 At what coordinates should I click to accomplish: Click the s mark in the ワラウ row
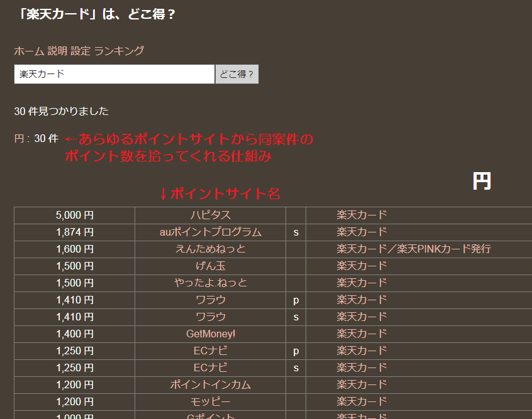[x=296, y=317]
